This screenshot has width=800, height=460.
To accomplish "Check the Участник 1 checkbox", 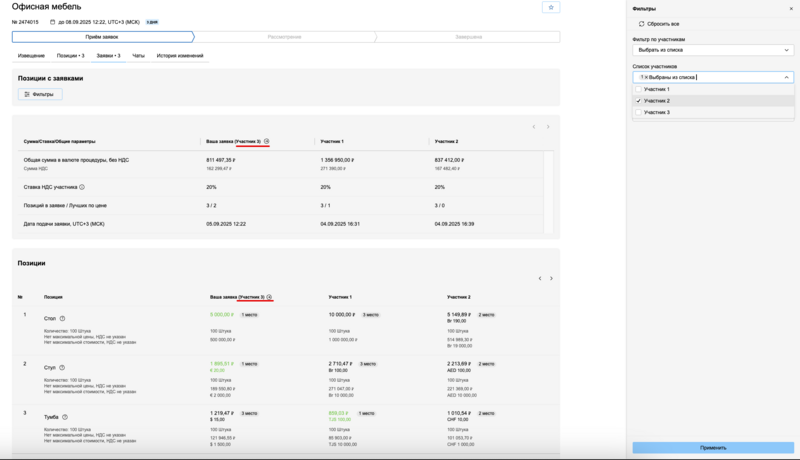I will 638,89.
